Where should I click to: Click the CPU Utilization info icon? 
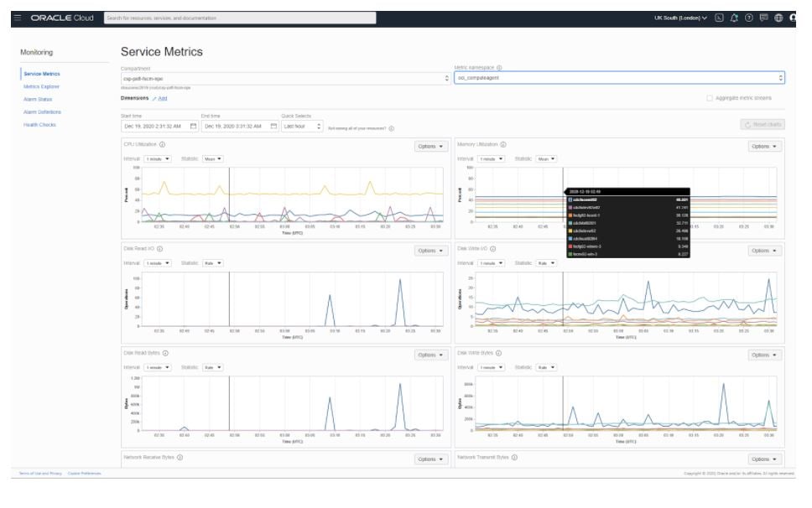162,144
